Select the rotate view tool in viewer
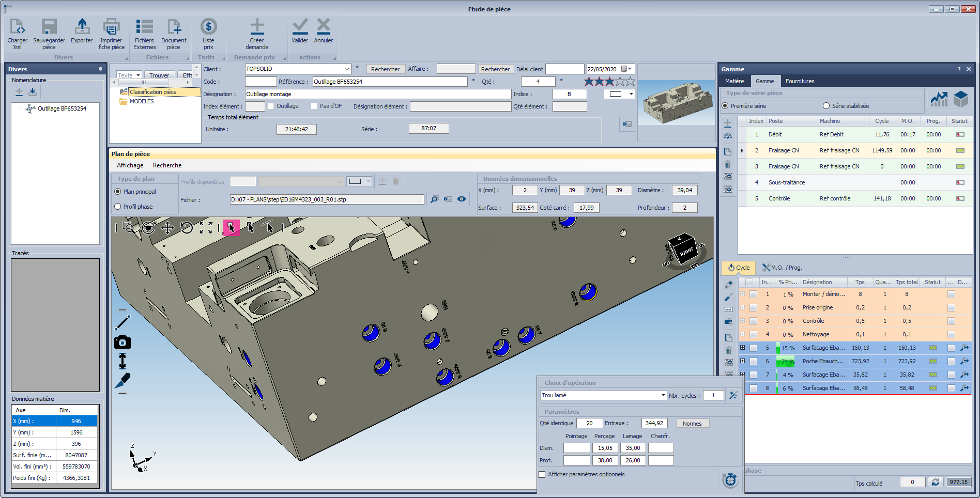This screenshot has height=498, width=980. (187, 228)
